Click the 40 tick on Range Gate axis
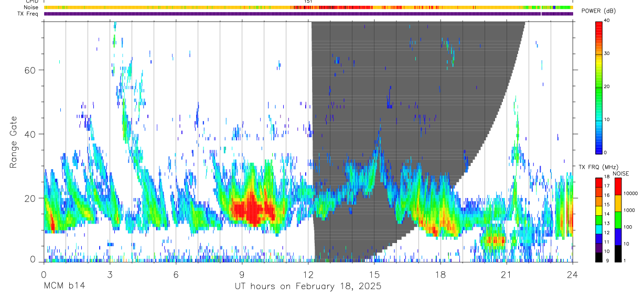This screenshot has height=297, width=644. [x=30, y=134]
